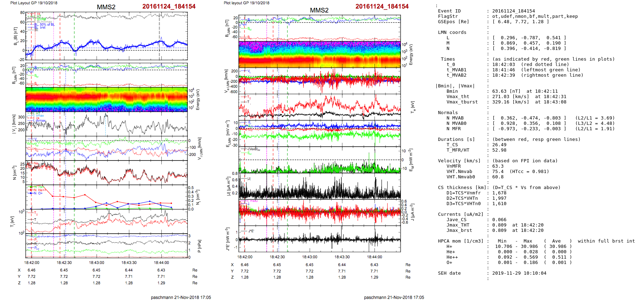Select the 18:44:00 time tick under the right plot
This screenshot has width=644, height=300.
[374, 257]
